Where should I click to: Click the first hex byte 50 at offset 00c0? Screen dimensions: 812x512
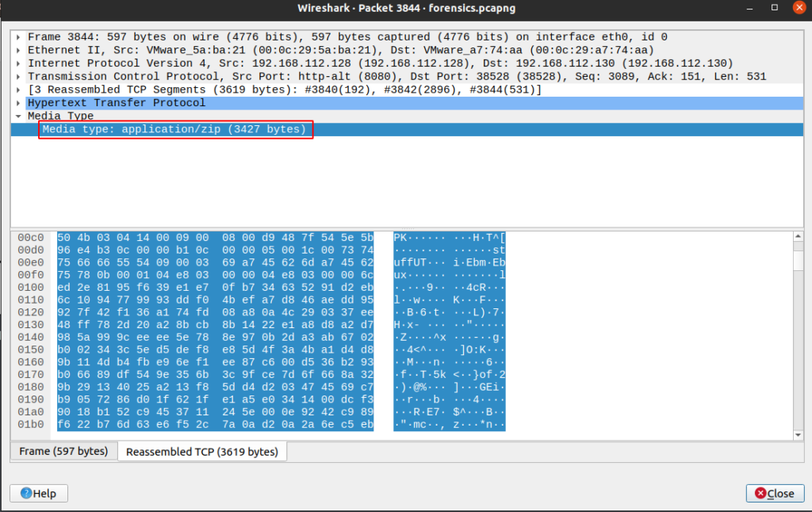click(63, 238)
